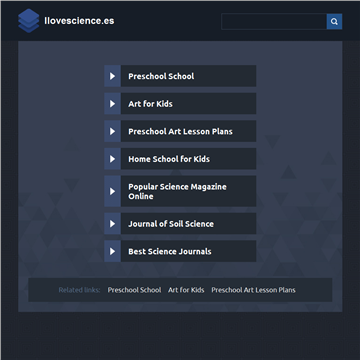Open the Ilovescience.es site title

[x=79, y=21]
